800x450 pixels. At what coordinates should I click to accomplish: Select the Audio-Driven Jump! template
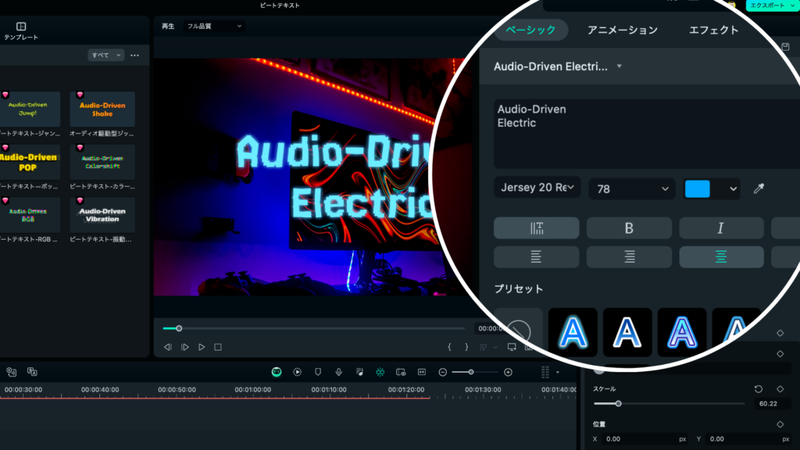coord(29,109)
